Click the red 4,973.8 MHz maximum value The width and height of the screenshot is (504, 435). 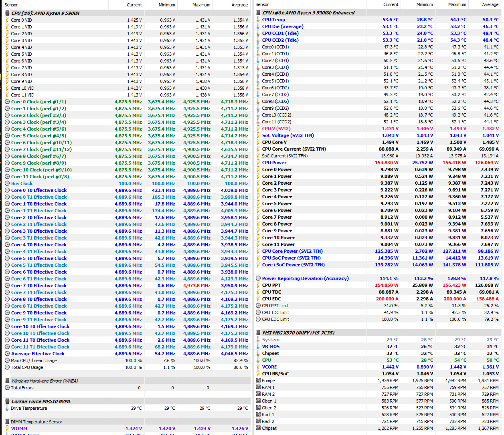click(197, 286)
